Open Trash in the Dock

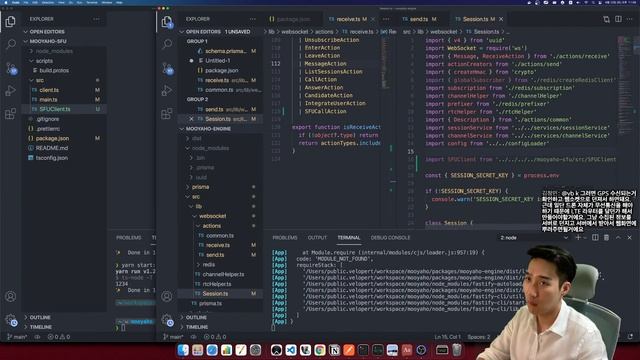[x=457, y=350]
